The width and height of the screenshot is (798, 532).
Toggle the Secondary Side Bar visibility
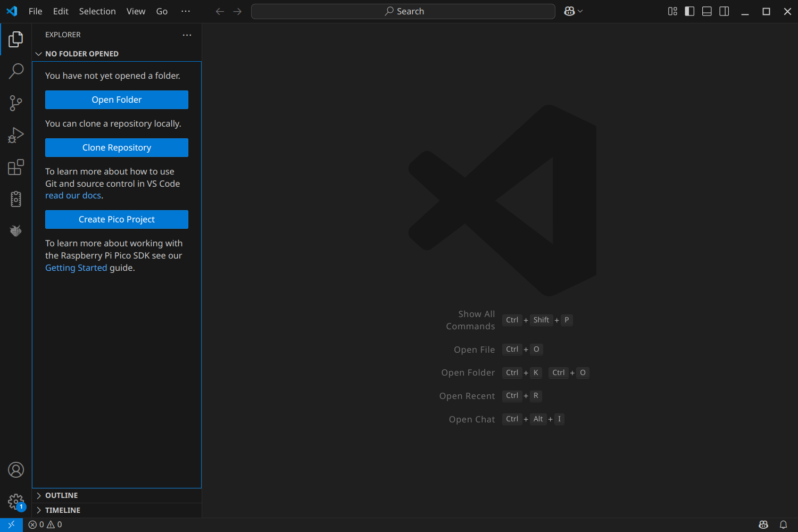point(724,11)
